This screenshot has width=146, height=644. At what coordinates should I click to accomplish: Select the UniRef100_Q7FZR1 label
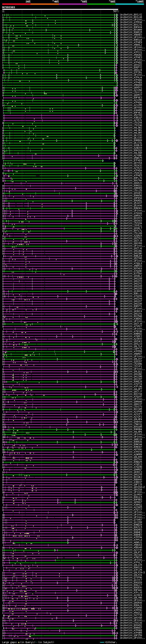pos(131,72)
